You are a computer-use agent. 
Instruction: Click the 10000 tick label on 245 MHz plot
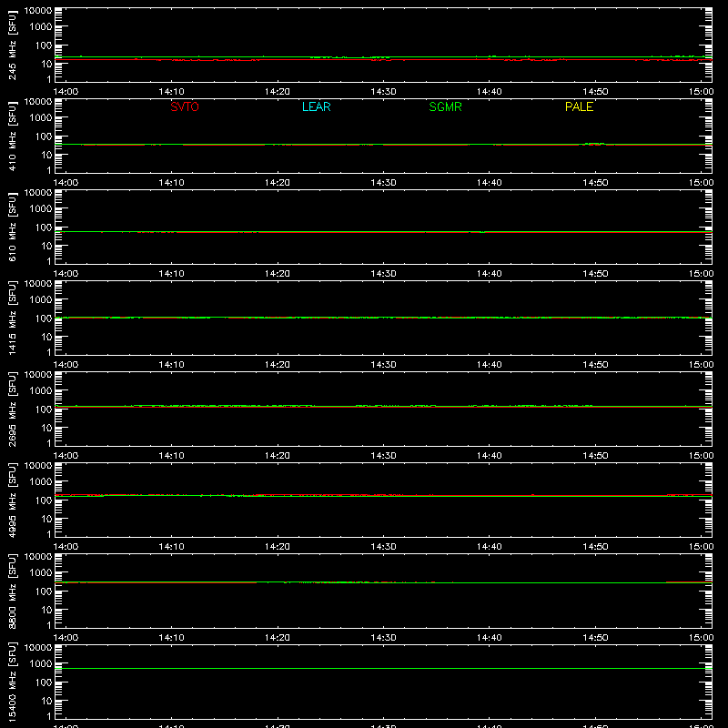[38, 11]
